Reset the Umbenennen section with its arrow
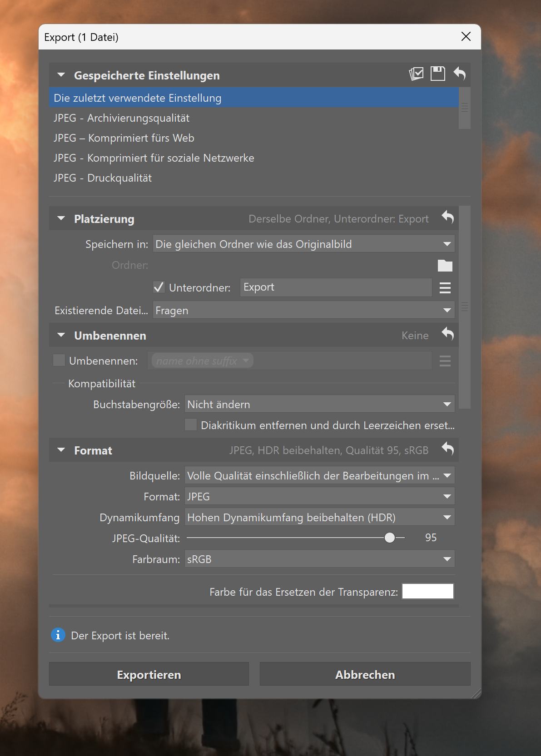 448,334
